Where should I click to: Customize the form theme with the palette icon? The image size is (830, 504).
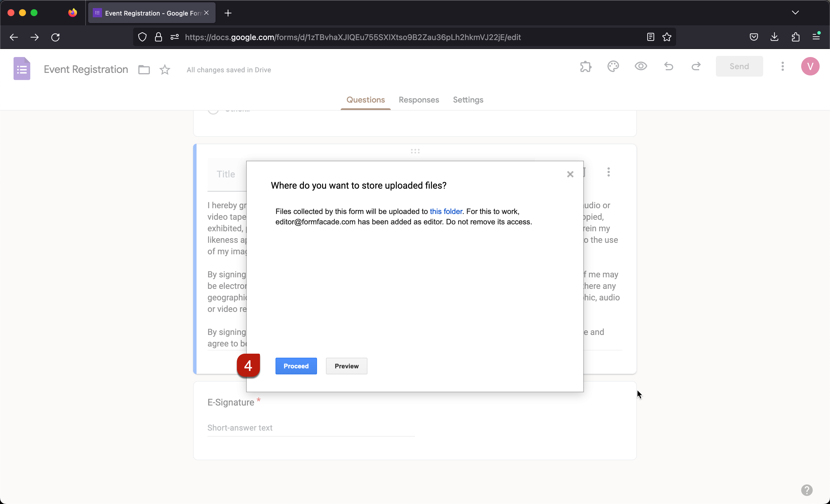pos(613,66)
